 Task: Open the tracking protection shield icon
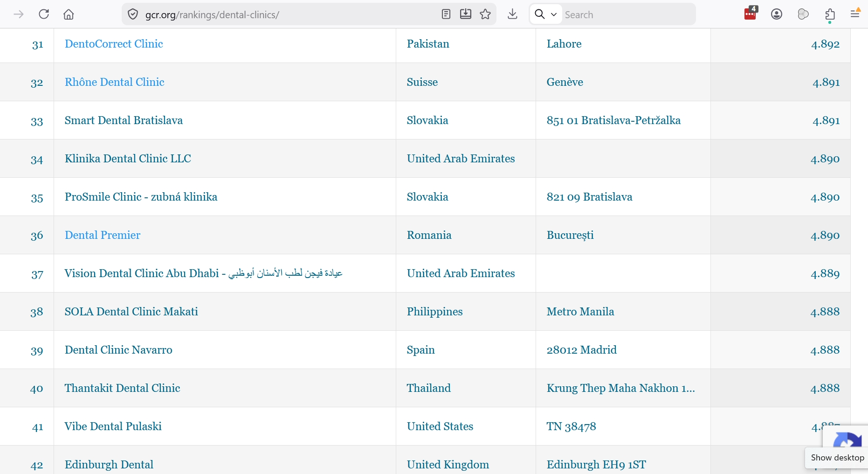[x=133, y=14]
